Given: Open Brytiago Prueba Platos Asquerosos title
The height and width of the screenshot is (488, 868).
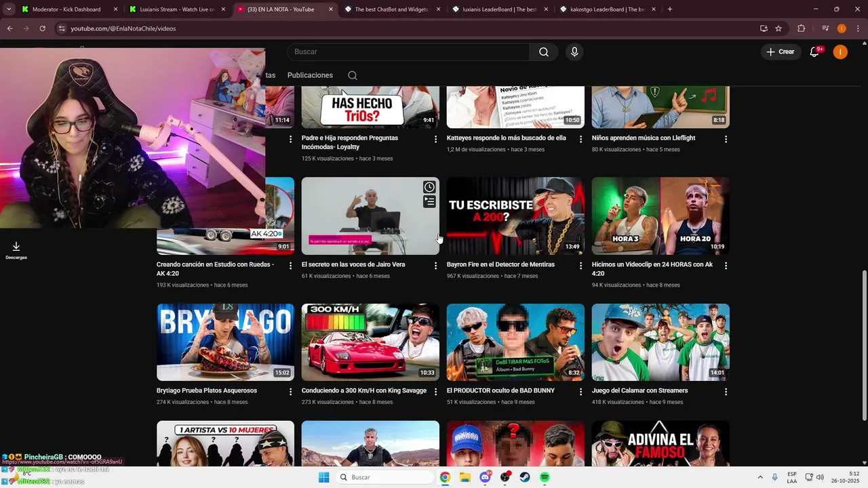Looking at the screenshot, I should tap(207, 390).
